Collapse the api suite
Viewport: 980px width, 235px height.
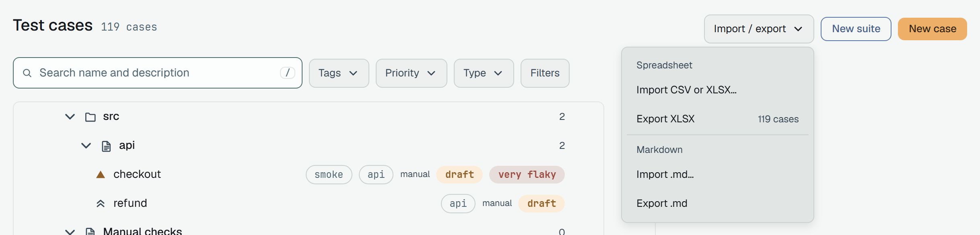(x=86, y=146)
